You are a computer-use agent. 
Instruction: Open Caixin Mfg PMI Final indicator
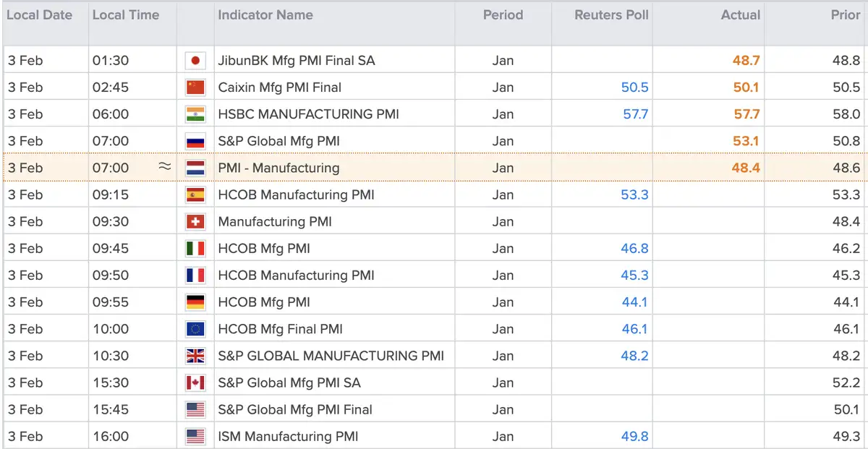[x=280, y=87]
